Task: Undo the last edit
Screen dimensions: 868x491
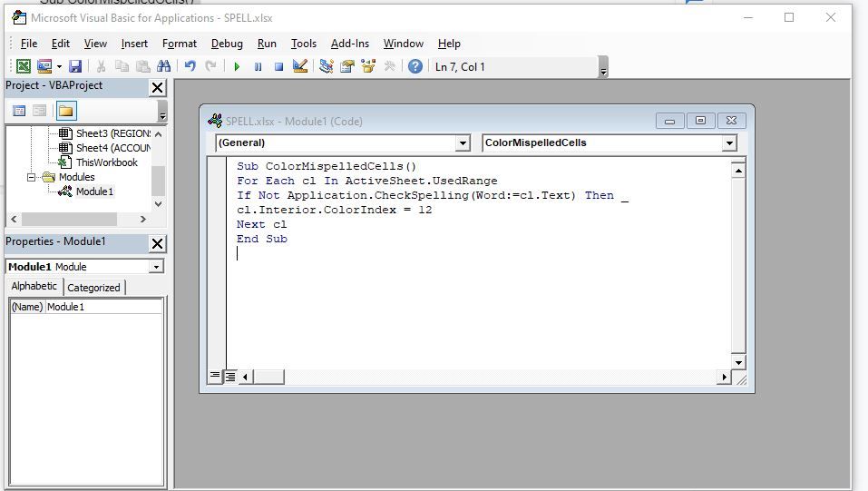Action: click(x=190, y=66)
